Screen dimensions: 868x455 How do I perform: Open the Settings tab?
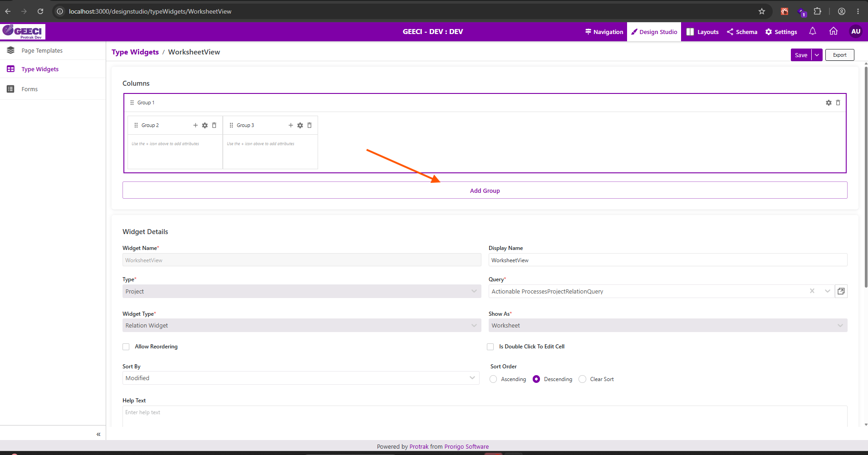pyautogui.click(x=781, y=32)
